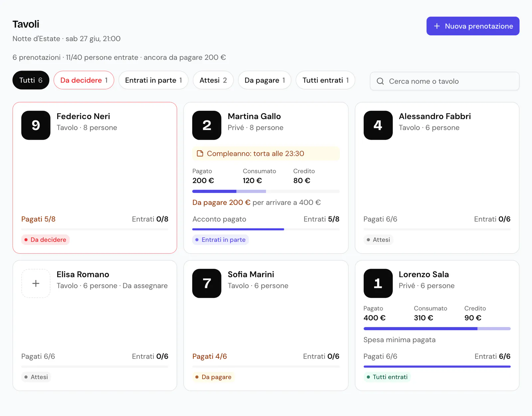The width and height of the screenshot is (532, 416).
Task: Open table 1 badge for Lorenzo Sala
Action: tap(378, 283)
